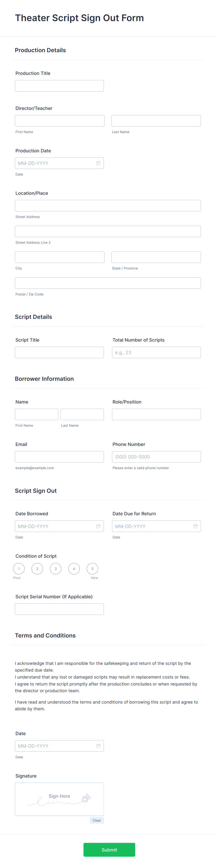The height and width of the screenshot is (868, 216).
Task: Click the borrower Email field
Action: point(59,457)
